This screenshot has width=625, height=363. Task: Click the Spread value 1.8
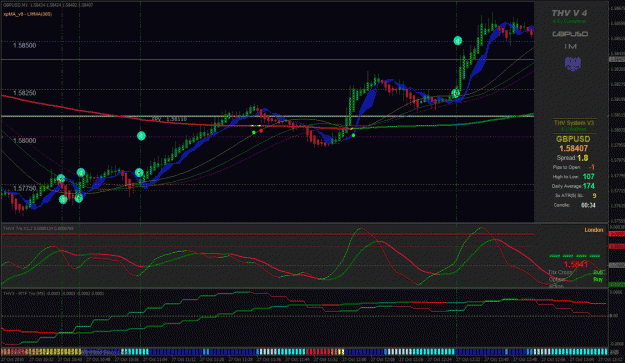click(x=583, y=158)
